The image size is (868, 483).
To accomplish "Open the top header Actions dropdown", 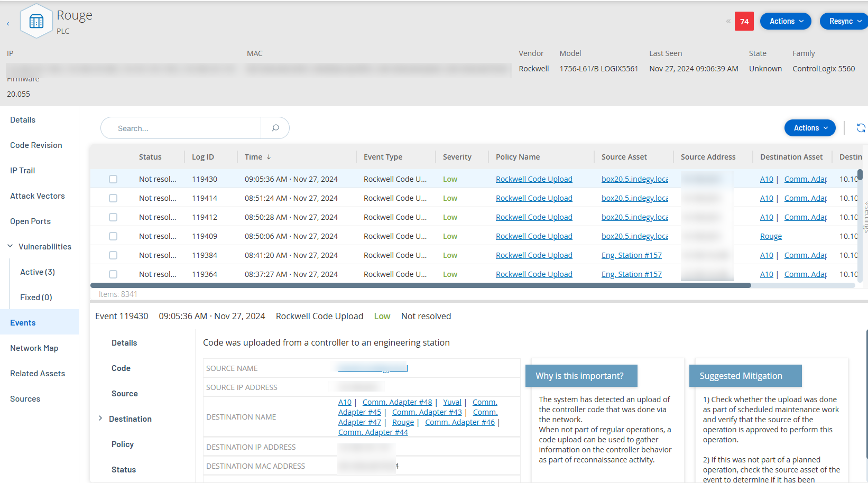I will (786, 21).
